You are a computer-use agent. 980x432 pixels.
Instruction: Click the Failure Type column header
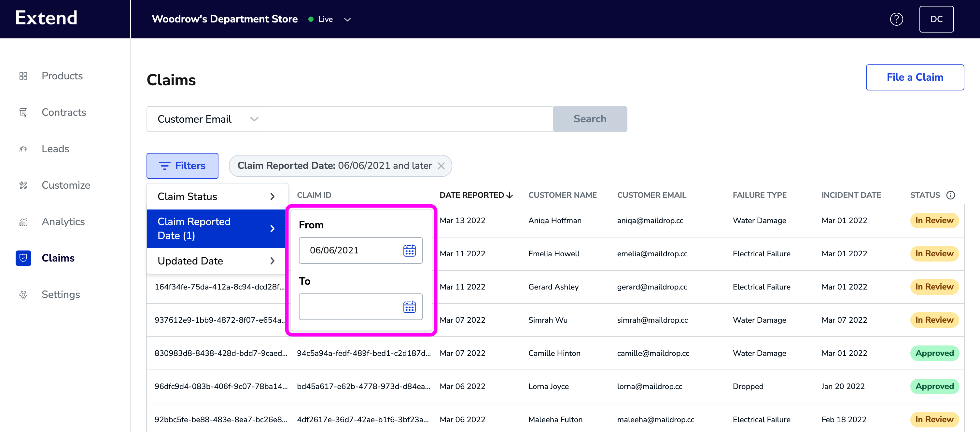point(759,195)
